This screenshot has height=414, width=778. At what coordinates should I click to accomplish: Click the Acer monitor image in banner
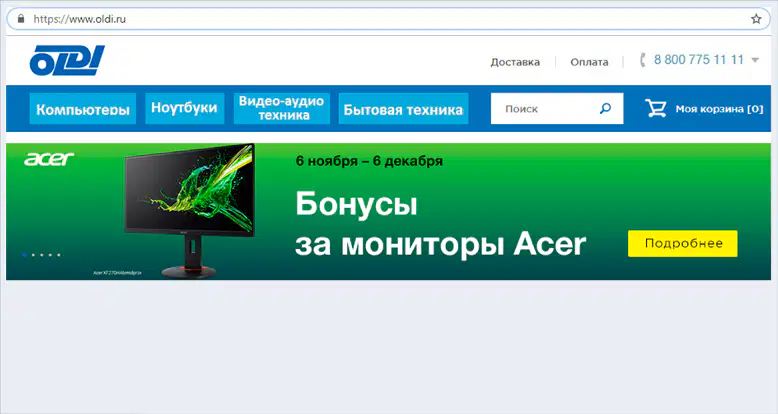(190, 210)
